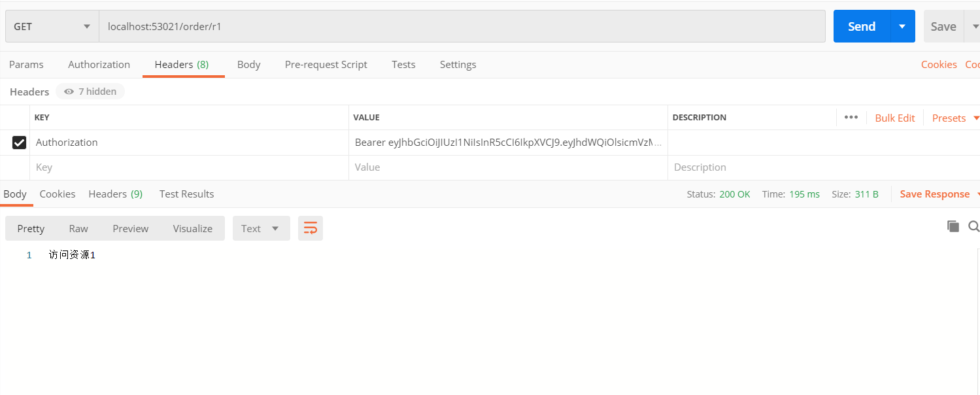Expand the Send button dropdown arrow
The image size is (980, 395).
click(902, 27)
